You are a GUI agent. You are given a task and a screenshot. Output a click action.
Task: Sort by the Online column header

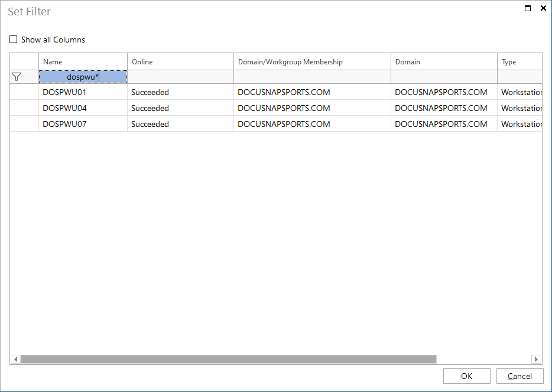[180, 61]
